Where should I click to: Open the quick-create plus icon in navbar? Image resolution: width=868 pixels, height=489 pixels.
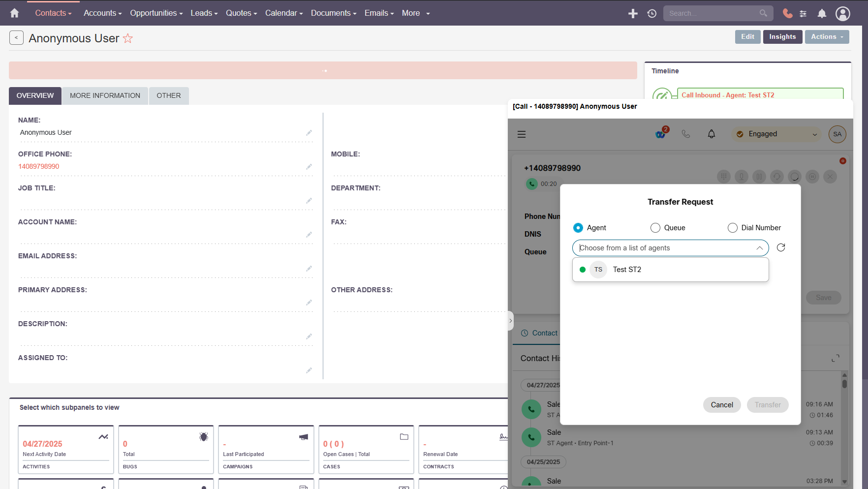(x=633, y=13)
